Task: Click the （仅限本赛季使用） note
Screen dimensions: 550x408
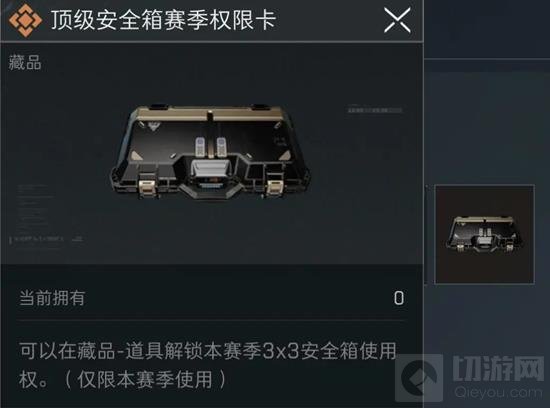Action: coord(145,380)
